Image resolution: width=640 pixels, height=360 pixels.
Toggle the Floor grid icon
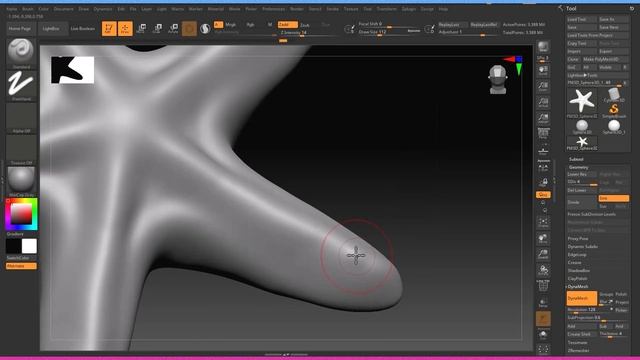543,150
